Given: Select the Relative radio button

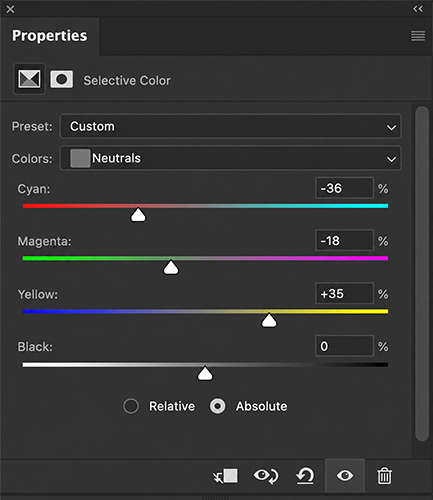Looking at the screenshot, I should (131, 406).
